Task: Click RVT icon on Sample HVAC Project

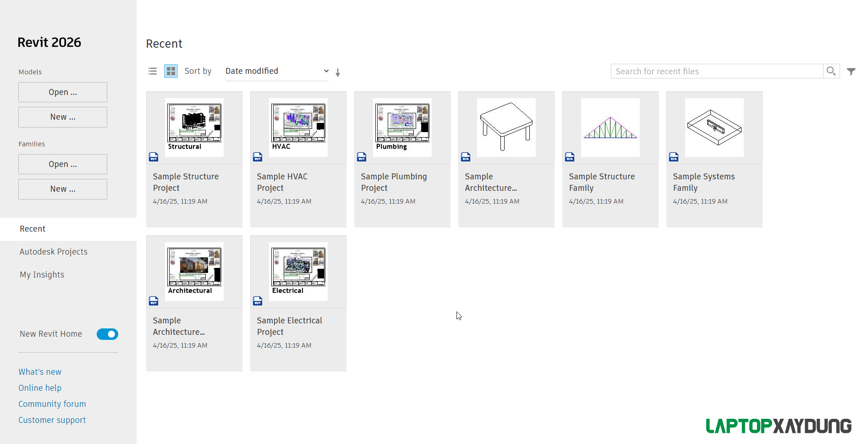Action: 258,157
